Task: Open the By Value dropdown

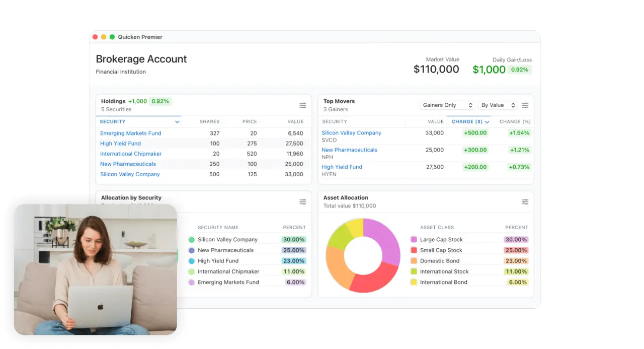Action: (498, 105)
